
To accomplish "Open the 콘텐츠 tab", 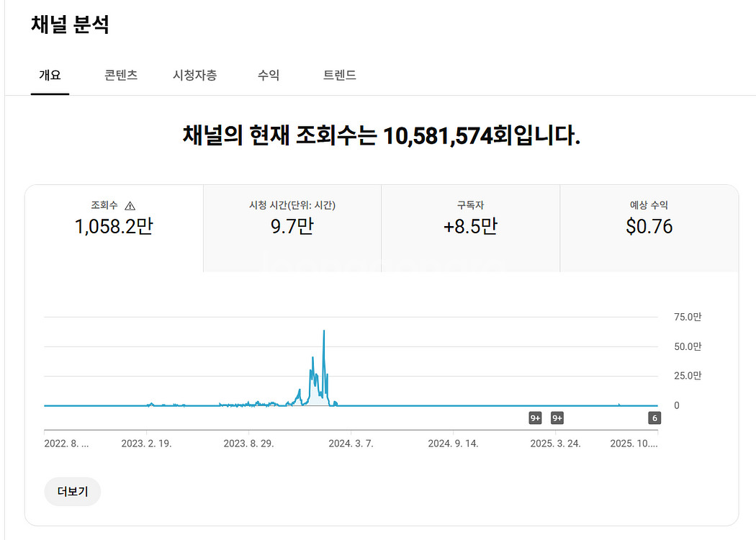I will pyautogui.click(x=121, y=75).
